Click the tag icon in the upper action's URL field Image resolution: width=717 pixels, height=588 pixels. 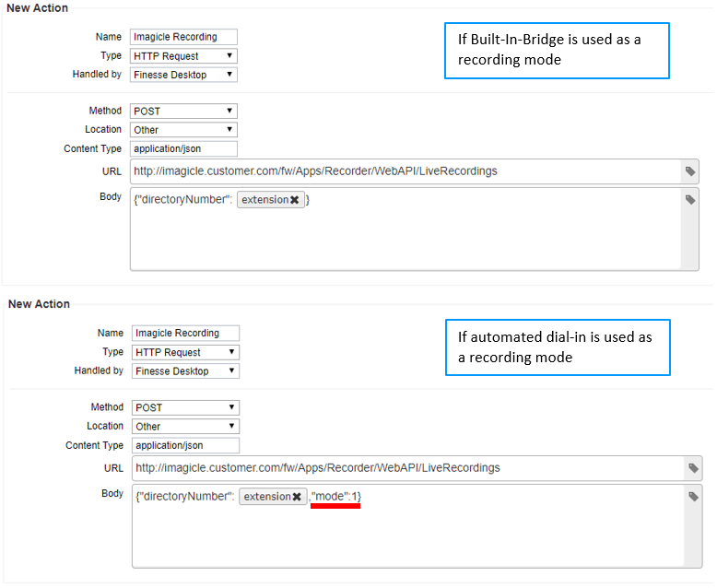pyautogui.click(x=689, y=171)
